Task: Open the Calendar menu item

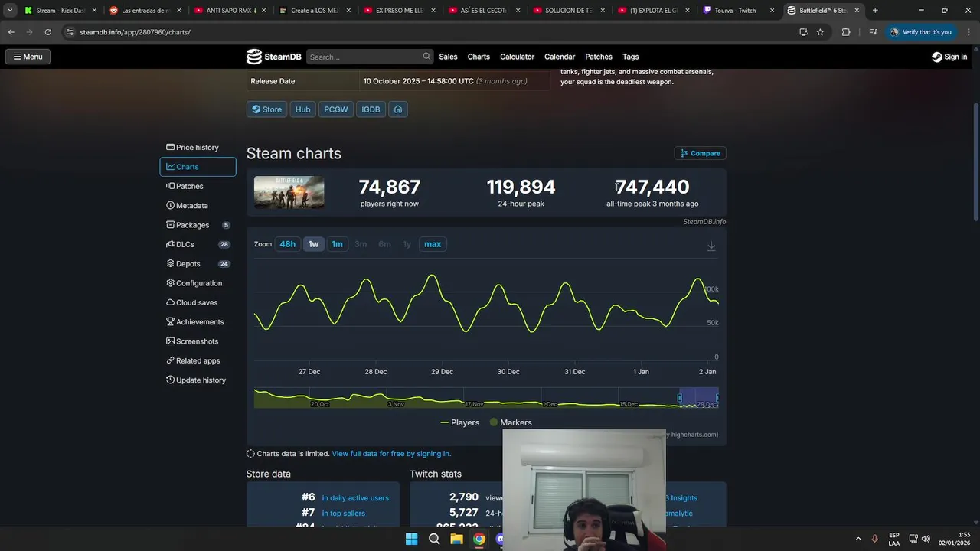Action: (560, 57)
